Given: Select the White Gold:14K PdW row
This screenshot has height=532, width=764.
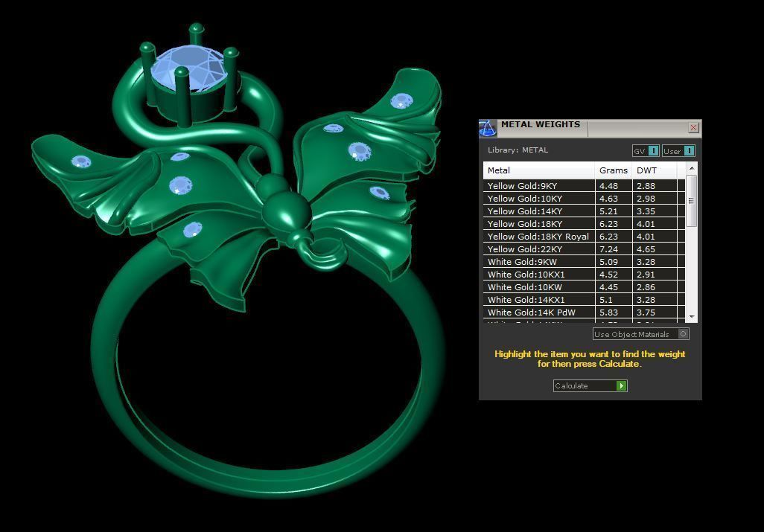Looking at the screenshot, I should pos(584,313).
